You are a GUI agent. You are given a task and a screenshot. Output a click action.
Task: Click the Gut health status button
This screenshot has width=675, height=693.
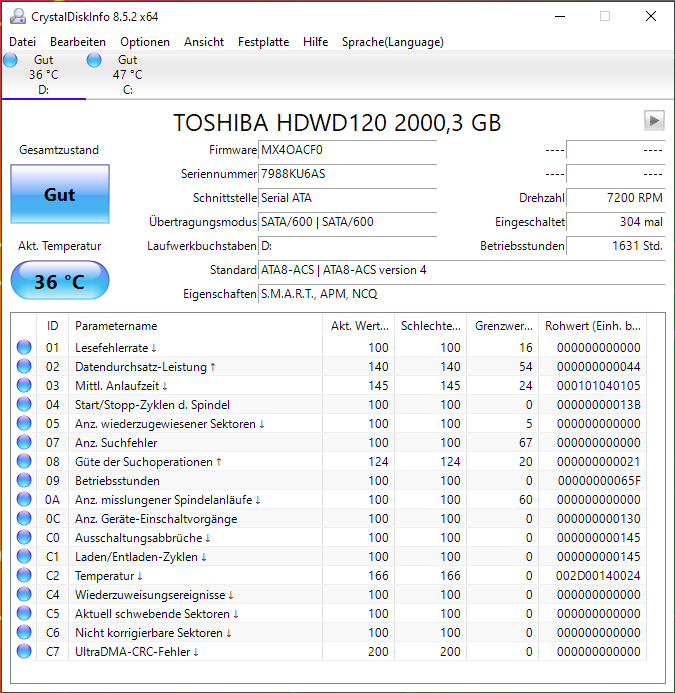tap(60, 194)
